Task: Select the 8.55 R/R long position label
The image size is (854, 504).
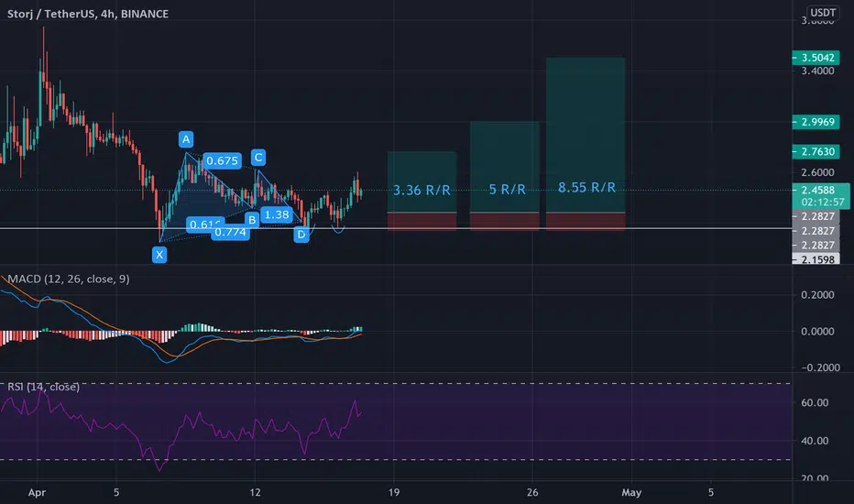Action: click(x=586, y=188)
